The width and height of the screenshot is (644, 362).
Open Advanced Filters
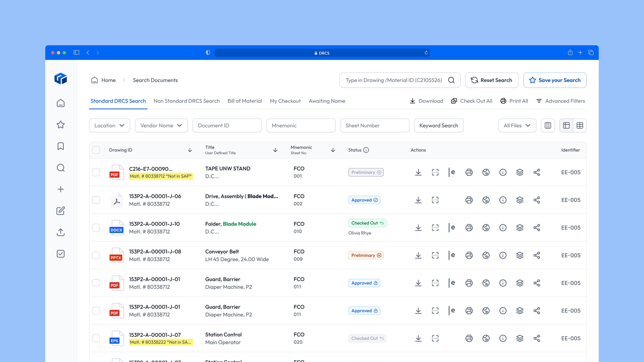pyautogui.click(x=561, y=101)
